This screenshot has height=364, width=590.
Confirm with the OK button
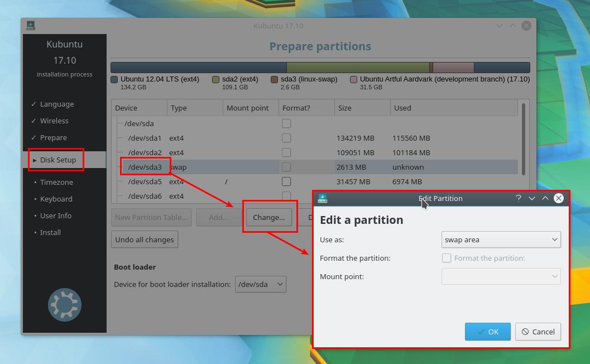click(487, 332)
